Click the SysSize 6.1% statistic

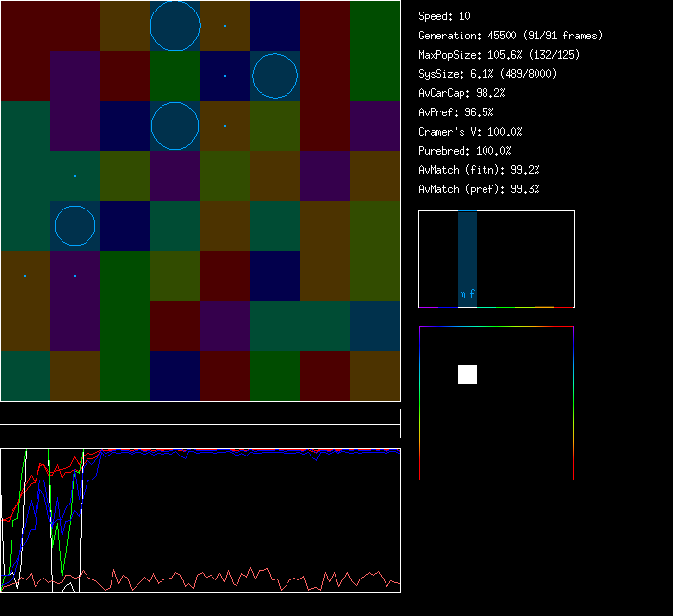click(486, 74)
